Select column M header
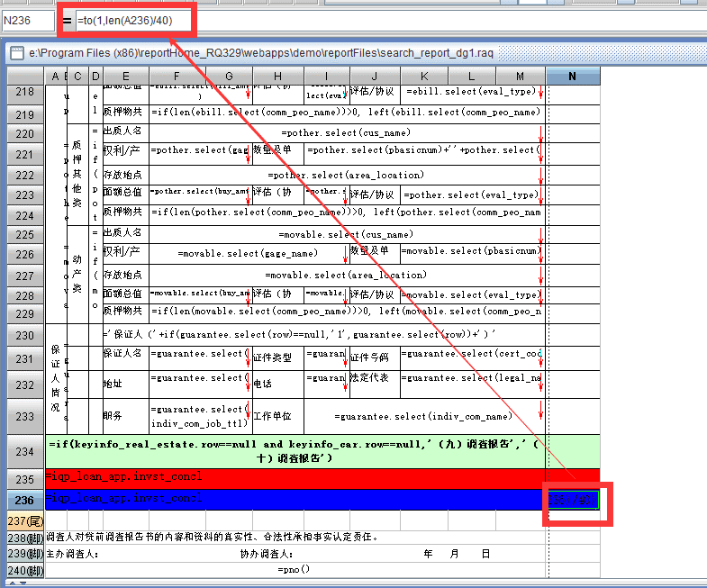The image size is (707, 588). click(521, 77)
